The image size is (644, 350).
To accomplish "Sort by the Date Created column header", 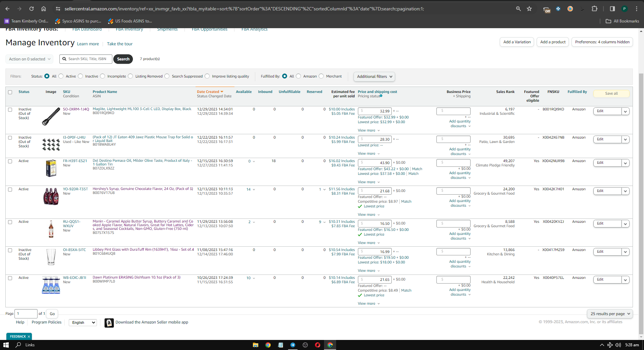I will click(210, 92).
